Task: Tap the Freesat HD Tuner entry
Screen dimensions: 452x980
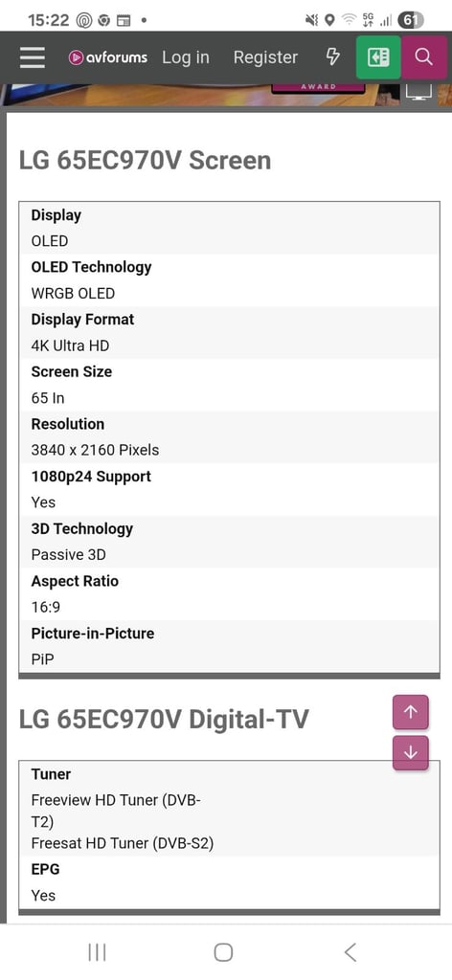Action: [x=123, y=843]
